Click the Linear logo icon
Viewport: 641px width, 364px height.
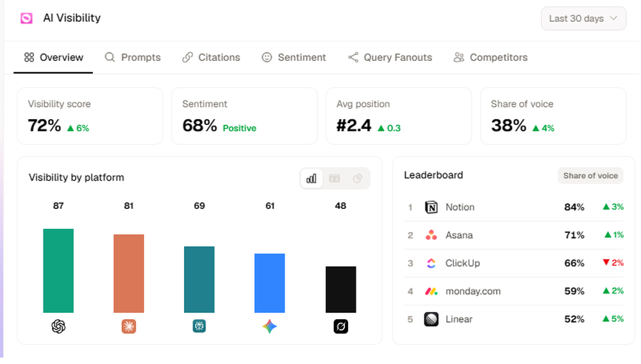tap(431, 319)
